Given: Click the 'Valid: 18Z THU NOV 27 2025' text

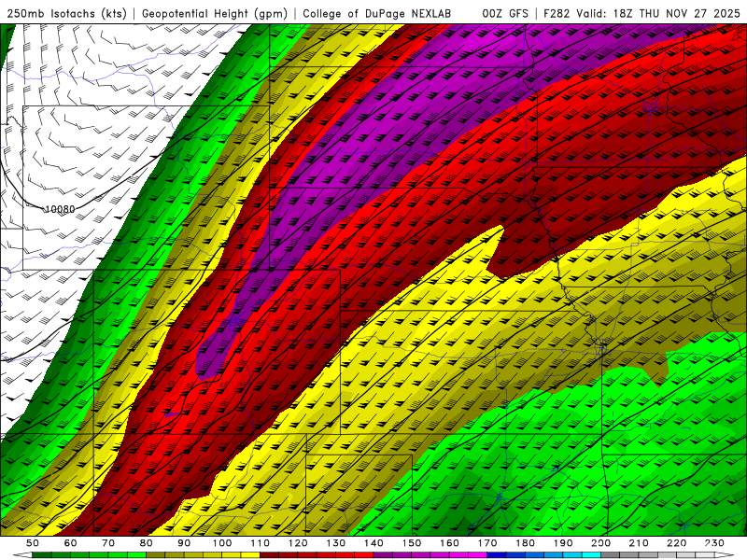Looking at the screenshot, I should tap(658, 13).
